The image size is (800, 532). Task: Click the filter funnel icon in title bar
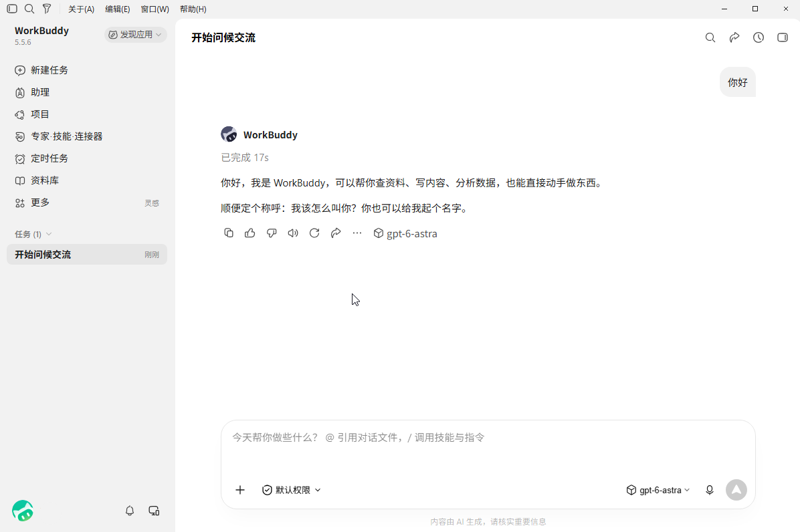coord(47,9)
